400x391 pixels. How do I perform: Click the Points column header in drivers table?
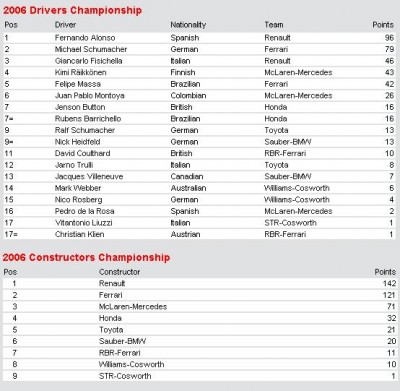(x=383, y=25)
